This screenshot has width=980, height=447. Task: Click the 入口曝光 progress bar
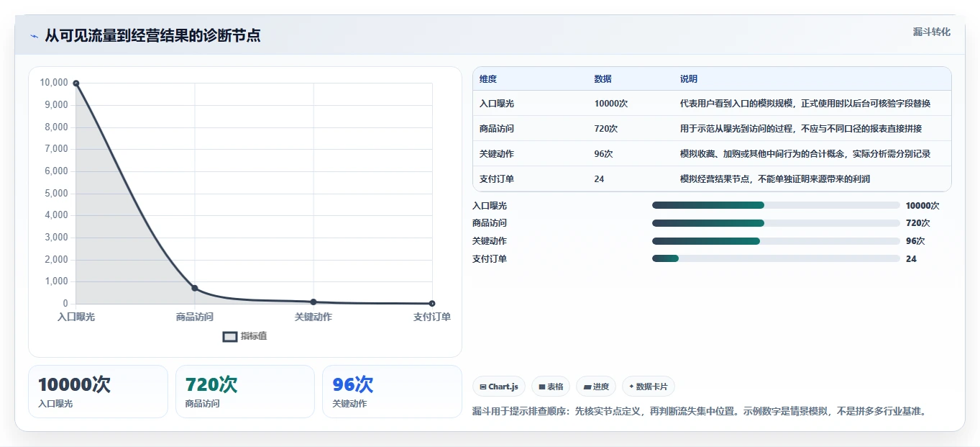pyautogui.click(x=776, y=205)
